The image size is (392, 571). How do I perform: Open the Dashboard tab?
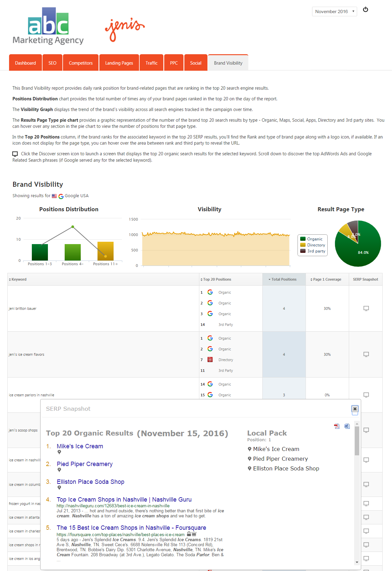(25, 63)
